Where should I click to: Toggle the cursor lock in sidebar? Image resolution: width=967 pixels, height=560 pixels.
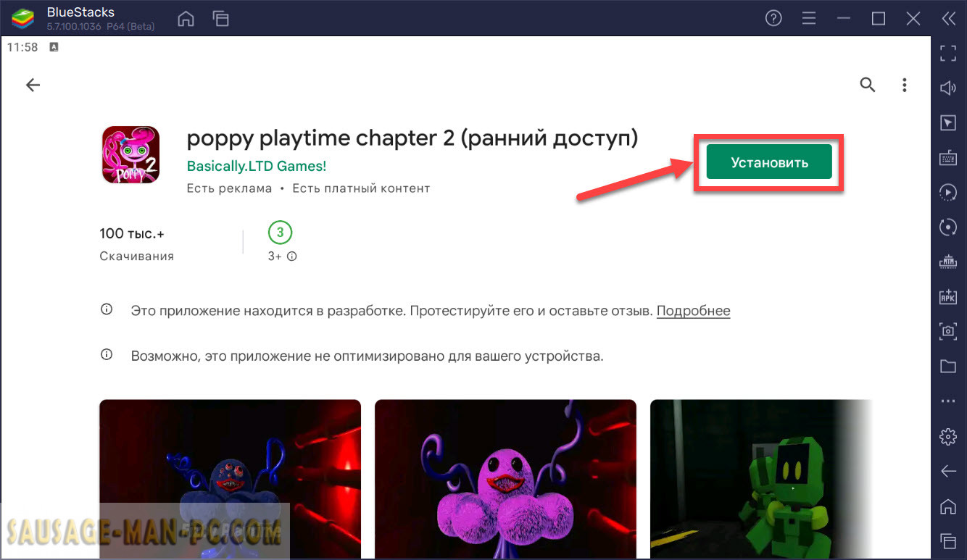point(948,122)
